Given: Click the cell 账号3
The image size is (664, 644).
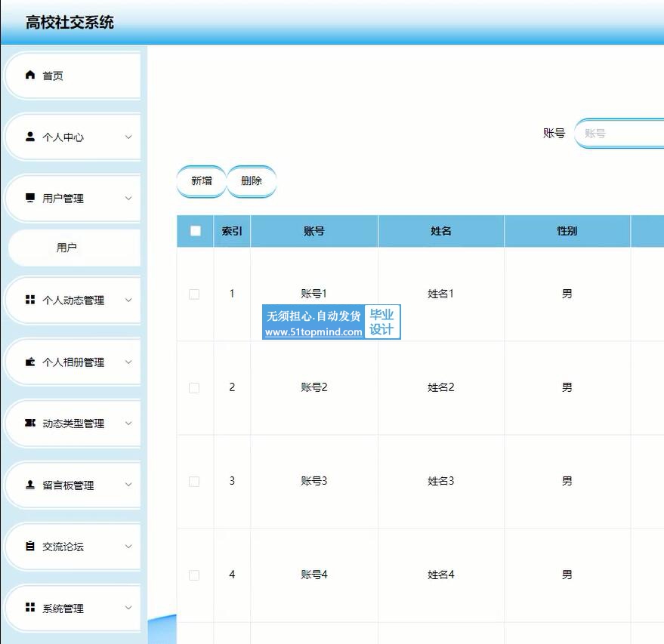Looking at the screenshot, I should click(x=313, y=481).
